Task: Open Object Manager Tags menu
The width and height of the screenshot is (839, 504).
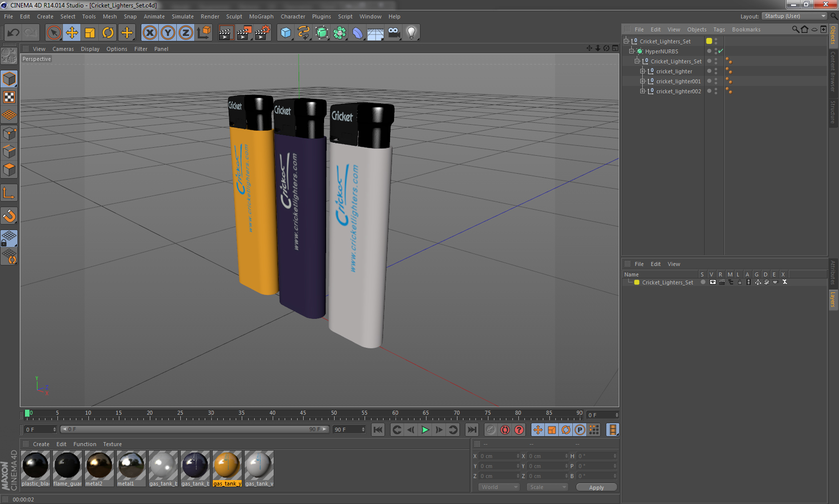Action: click(719, 29)
